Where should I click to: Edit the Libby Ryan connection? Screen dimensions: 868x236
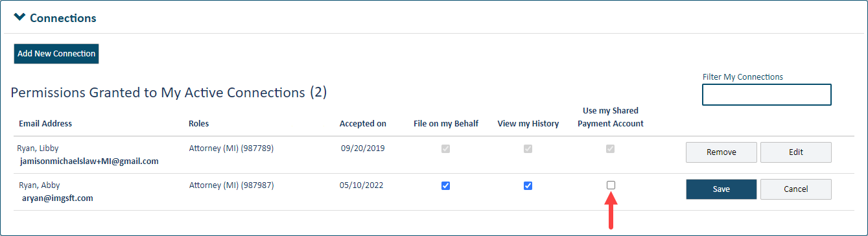tap(795, 152)
